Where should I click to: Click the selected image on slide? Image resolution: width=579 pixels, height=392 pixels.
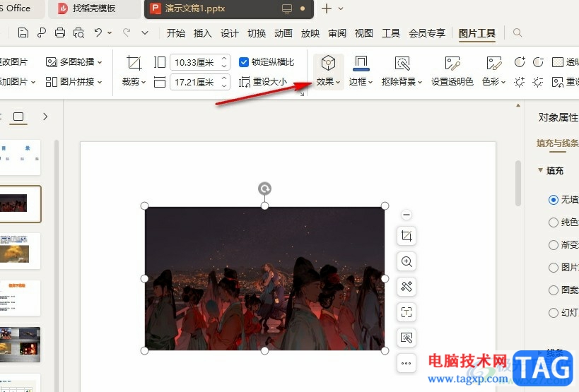(264, 278)
